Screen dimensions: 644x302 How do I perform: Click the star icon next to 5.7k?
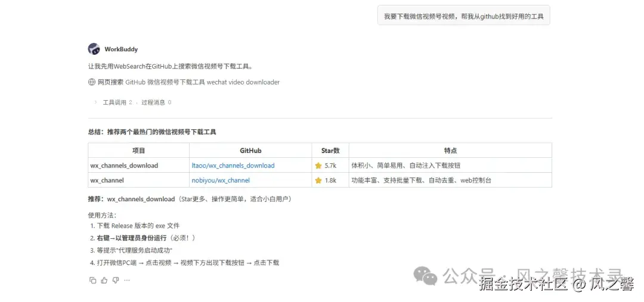(318, 166)
